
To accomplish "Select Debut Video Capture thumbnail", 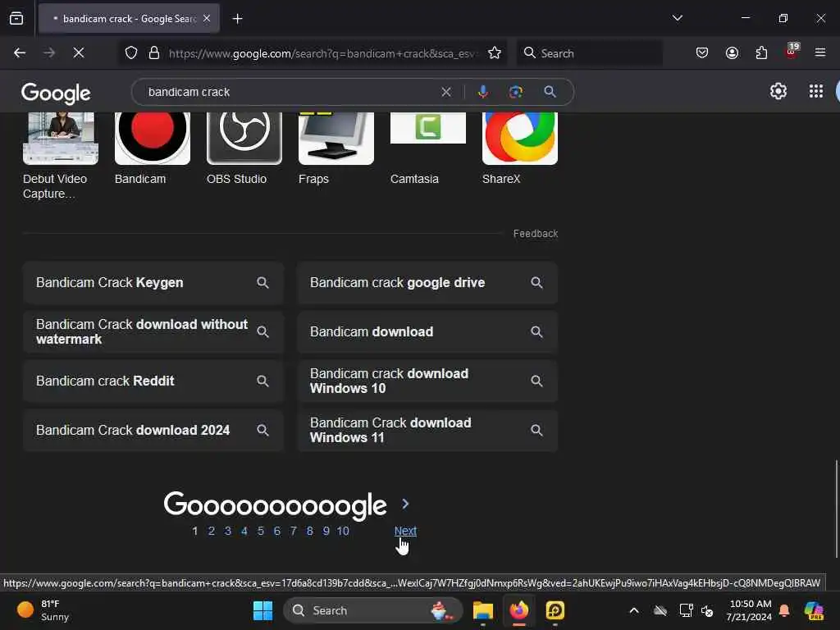I will 61,138.
